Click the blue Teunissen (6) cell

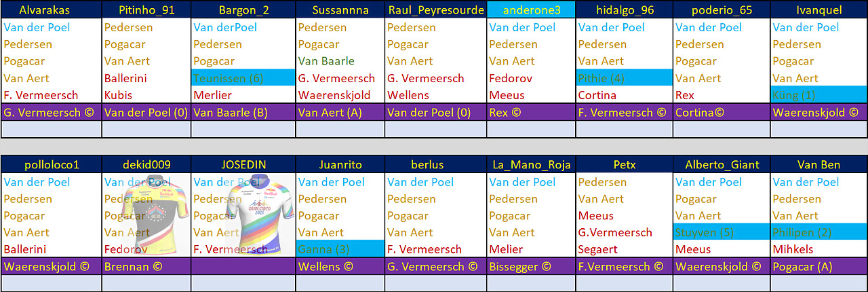tap(243, 78)
